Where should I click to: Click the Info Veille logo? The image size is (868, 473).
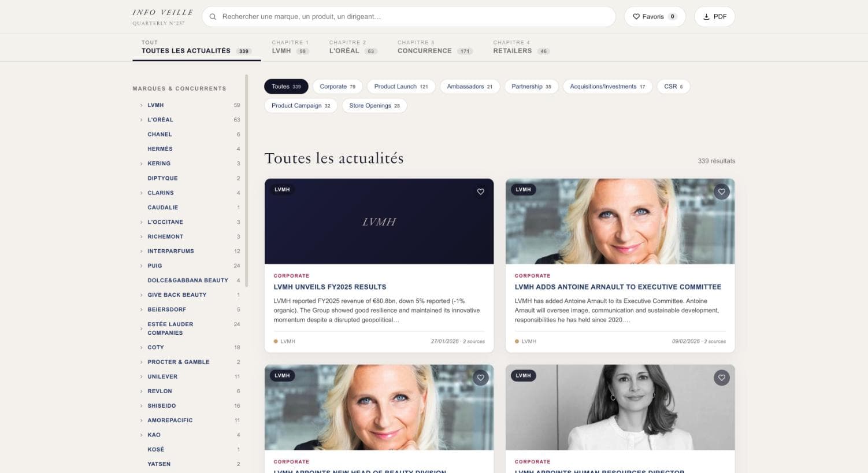click(x=162, y=17)
